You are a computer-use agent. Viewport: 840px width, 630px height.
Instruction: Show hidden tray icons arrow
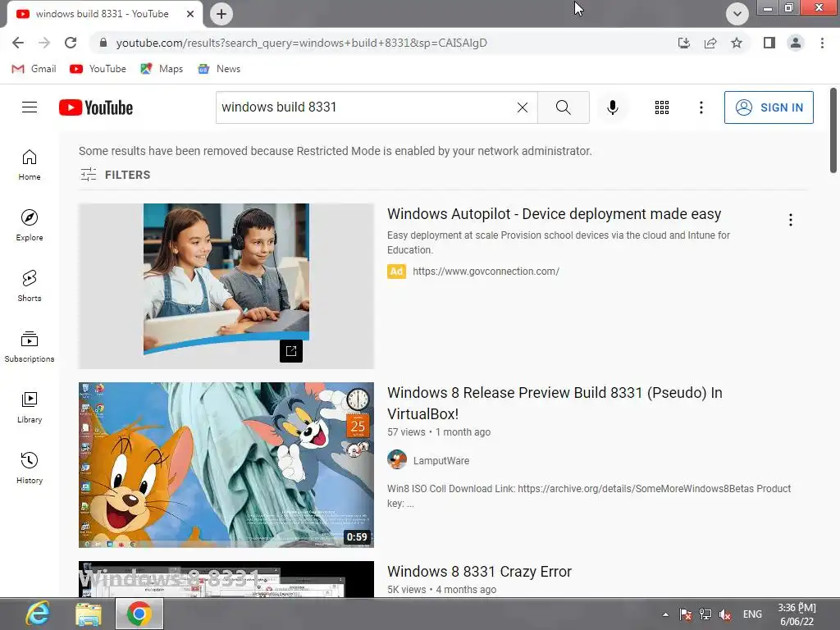point(665,614)
